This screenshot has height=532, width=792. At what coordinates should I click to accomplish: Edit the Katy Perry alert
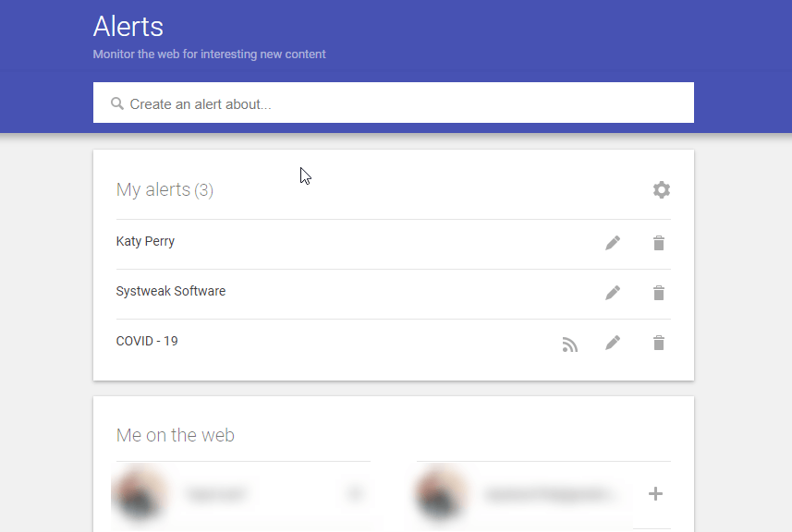click(613, 243)
